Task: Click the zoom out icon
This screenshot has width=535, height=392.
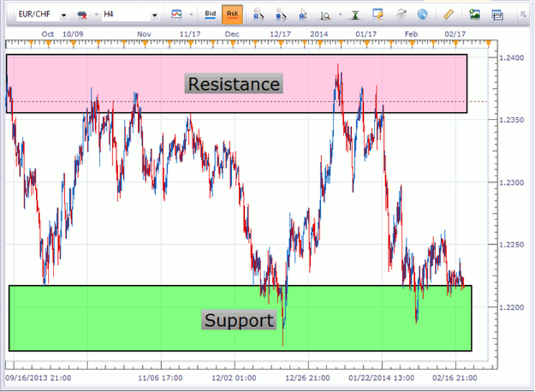Action: [281, 14]
